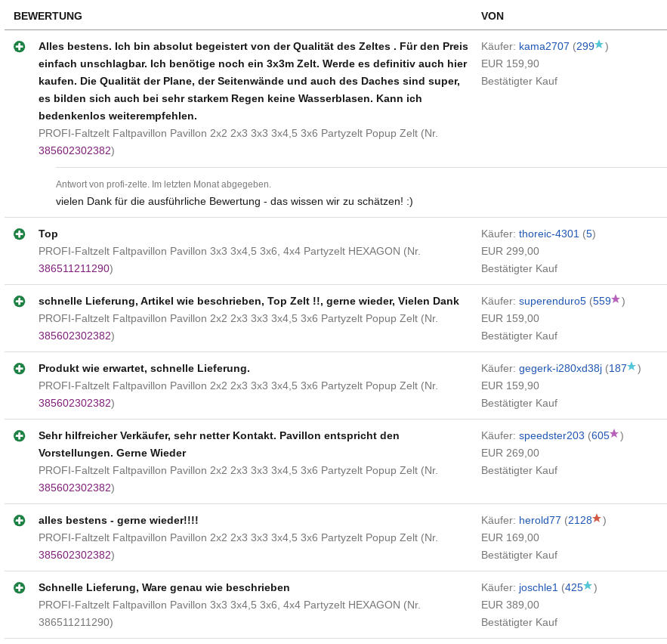Click the BEWERTUNG column header
This screenshot has height=644, width=667.
tap(48, 16)
